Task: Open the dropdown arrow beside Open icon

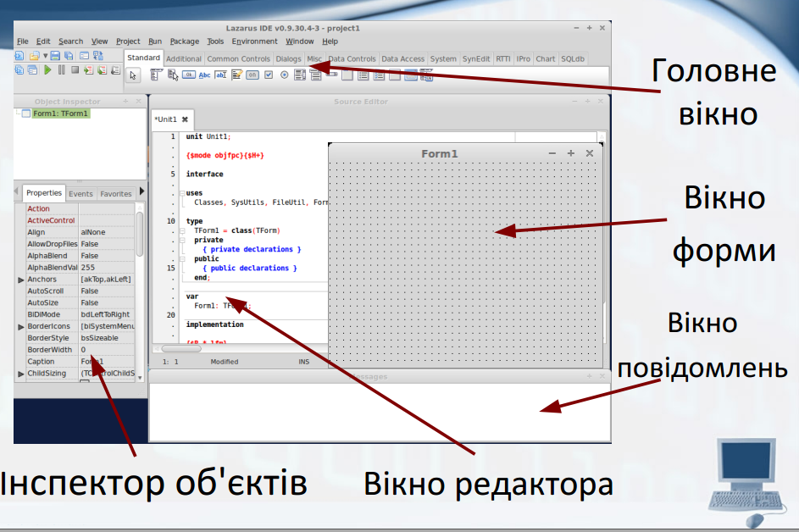Action: (46, 56)
